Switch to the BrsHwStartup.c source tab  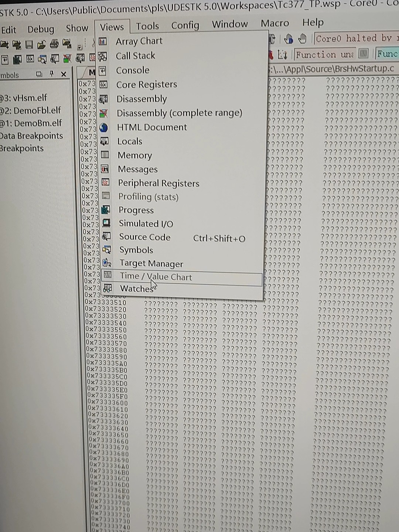[x=332, y=69]
